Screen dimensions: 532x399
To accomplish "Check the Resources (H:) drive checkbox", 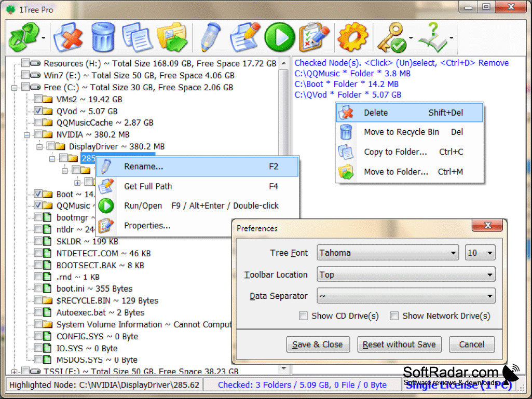I will [x=25, y=63].
